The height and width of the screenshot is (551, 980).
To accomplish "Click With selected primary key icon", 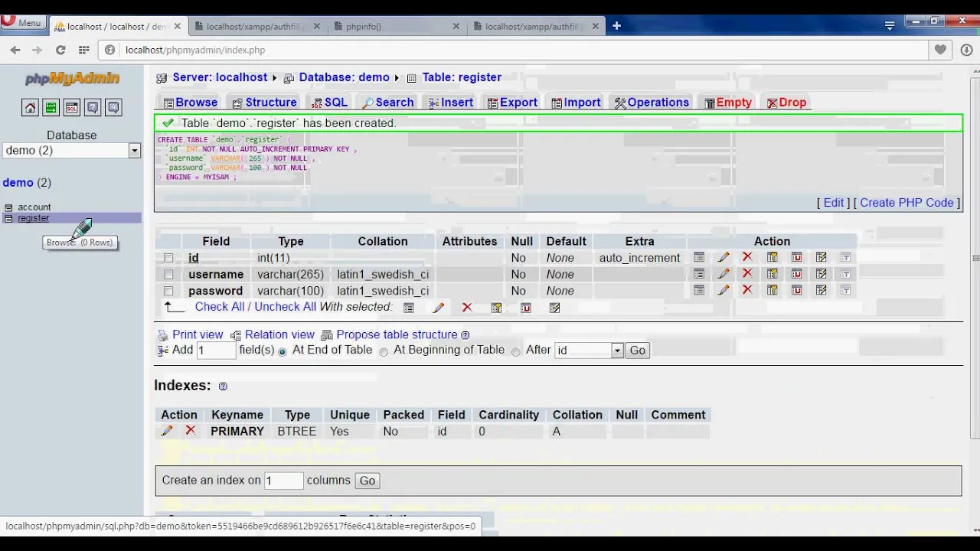I will point(496,308).
